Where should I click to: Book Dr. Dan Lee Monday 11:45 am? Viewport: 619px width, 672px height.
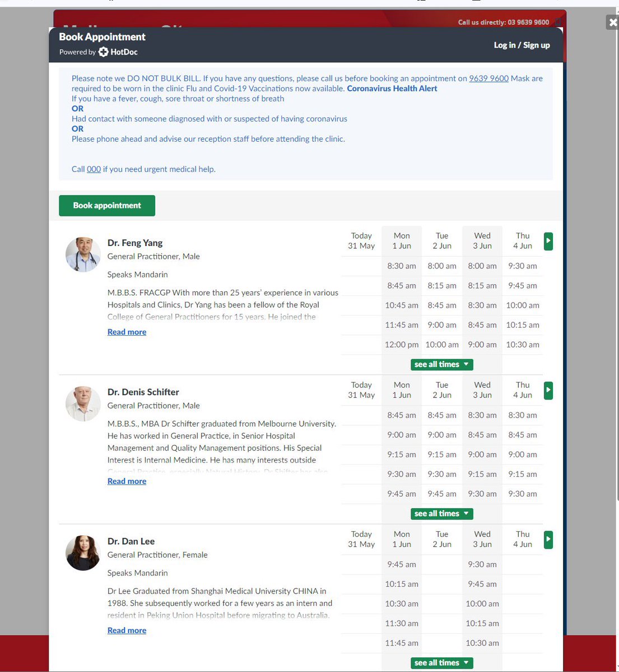(402, 643)
